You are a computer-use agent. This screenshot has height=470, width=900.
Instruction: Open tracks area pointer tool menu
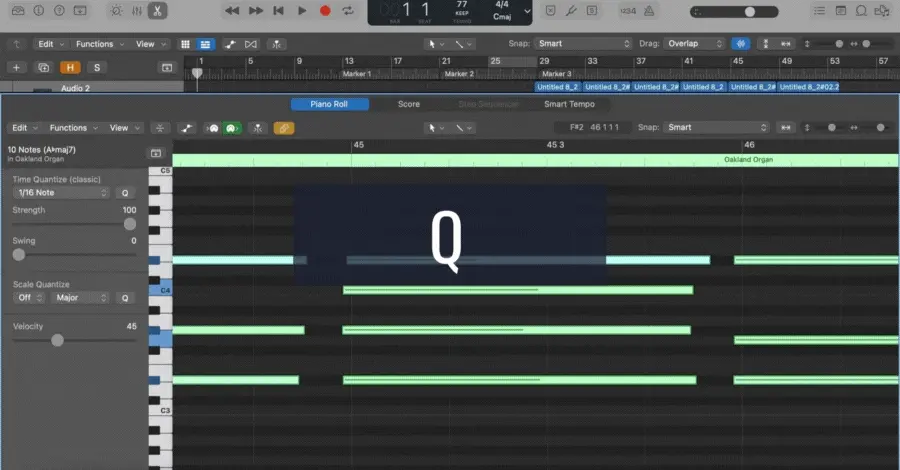point(436,44)
